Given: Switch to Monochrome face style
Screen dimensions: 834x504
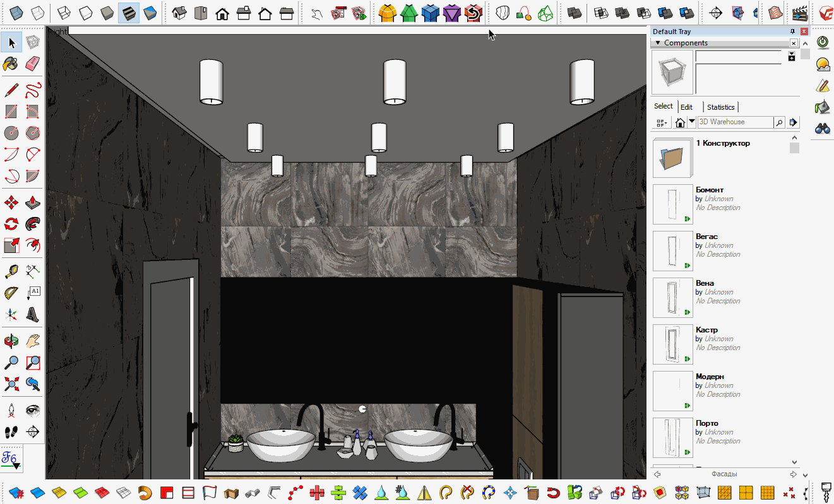Looking at the screenshot, I should coord(150,13).
